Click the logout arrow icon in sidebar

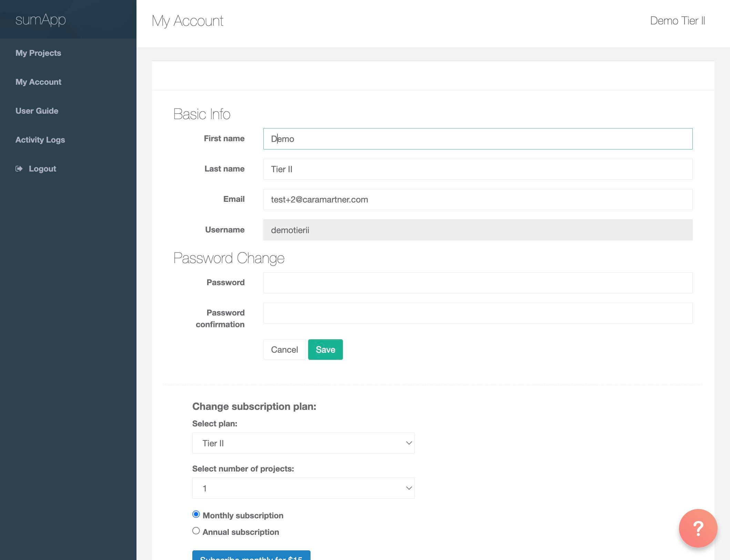tap(19, 169)
